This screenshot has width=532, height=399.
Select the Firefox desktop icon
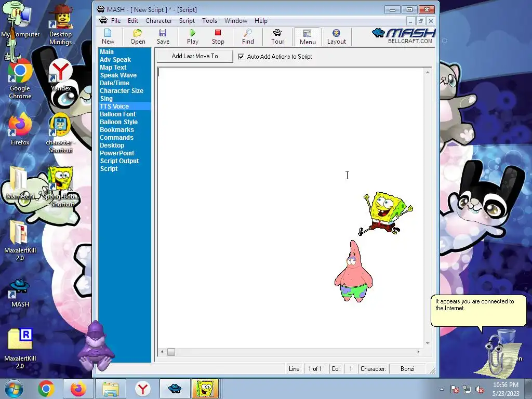click(20, 129)
